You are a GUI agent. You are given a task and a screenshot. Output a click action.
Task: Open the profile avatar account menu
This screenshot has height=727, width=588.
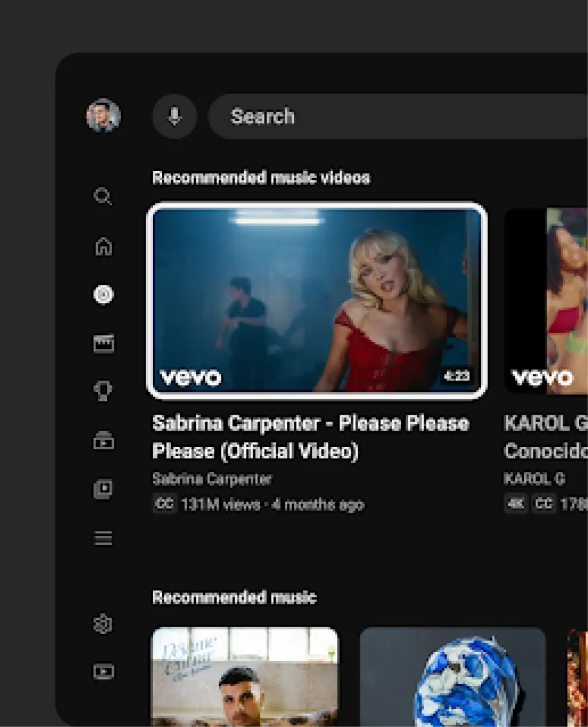click(103, 116)
